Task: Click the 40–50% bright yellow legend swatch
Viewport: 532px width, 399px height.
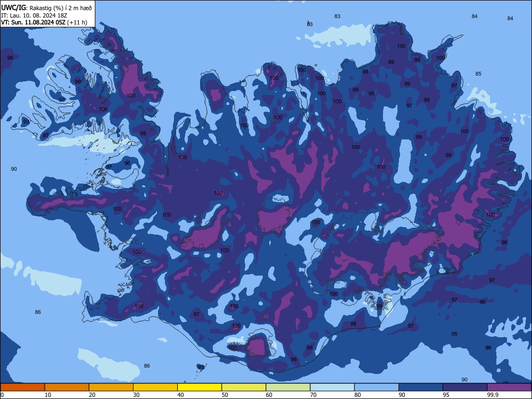Action: coord(199,387)
